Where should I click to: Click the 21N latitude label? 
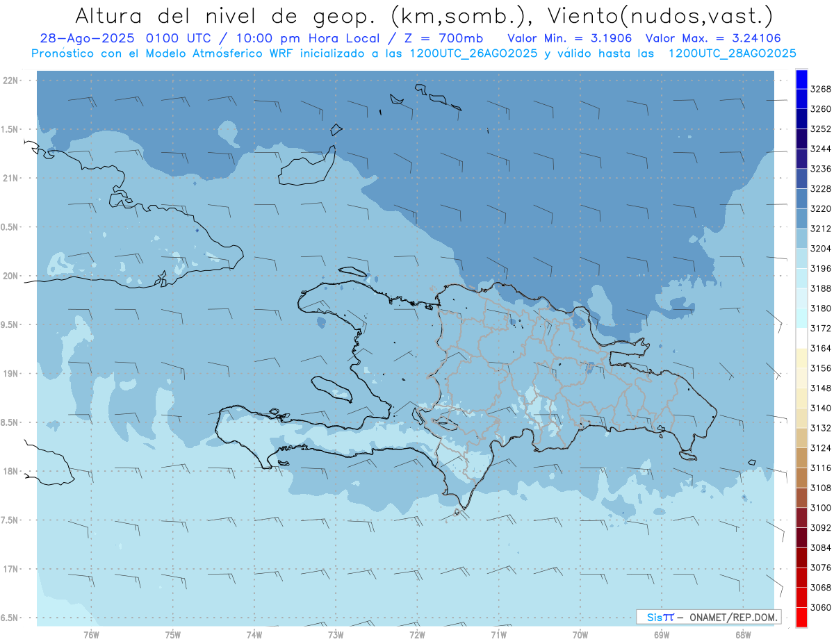tap(11, 179)
